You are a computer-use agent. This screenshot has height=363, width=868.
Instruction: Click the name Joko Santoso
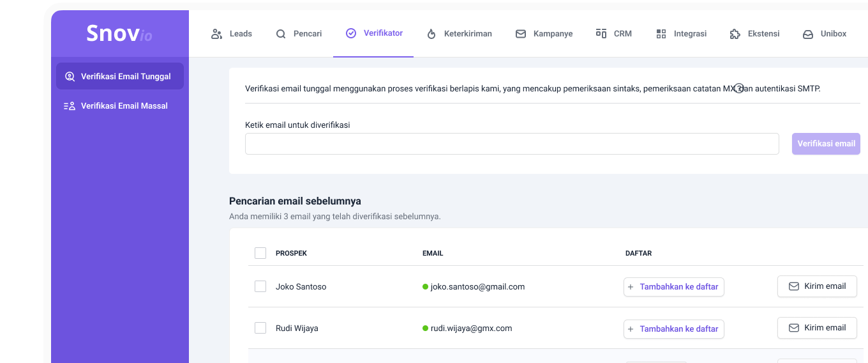click(301, 287)
